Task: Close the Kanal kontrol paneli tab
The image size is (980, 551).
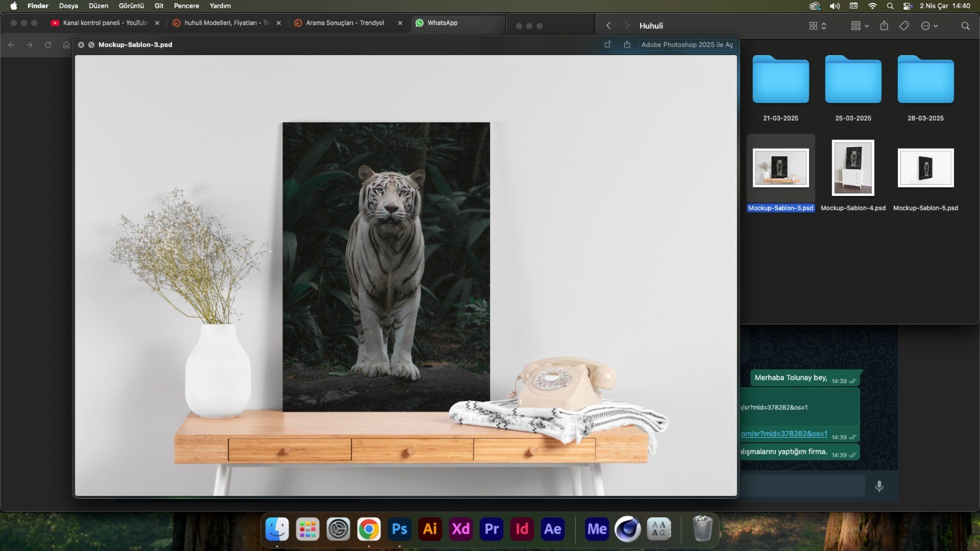Action: pyautogui.click(x=157, y=23)
